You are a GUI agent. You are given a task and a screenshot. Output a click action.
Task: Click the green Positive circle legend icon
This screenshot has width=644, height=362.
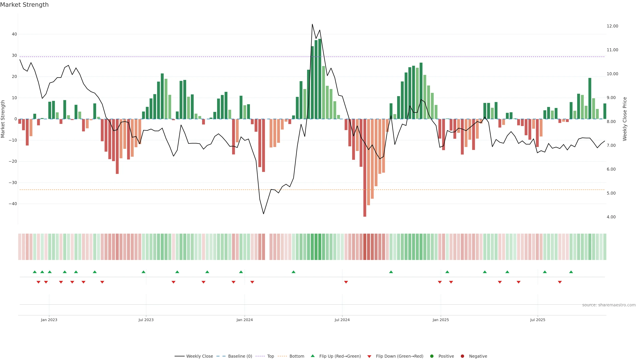click(432, 356)
